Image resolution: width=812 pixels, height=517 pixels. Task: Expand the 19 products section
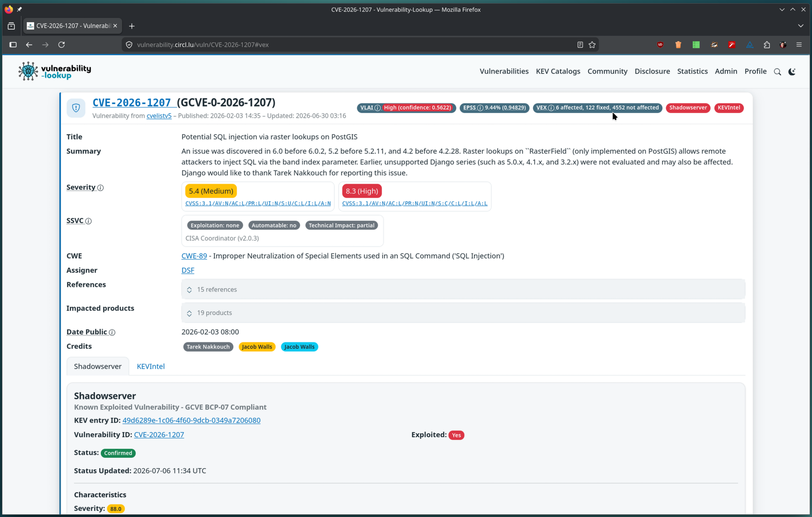[463, 313]
